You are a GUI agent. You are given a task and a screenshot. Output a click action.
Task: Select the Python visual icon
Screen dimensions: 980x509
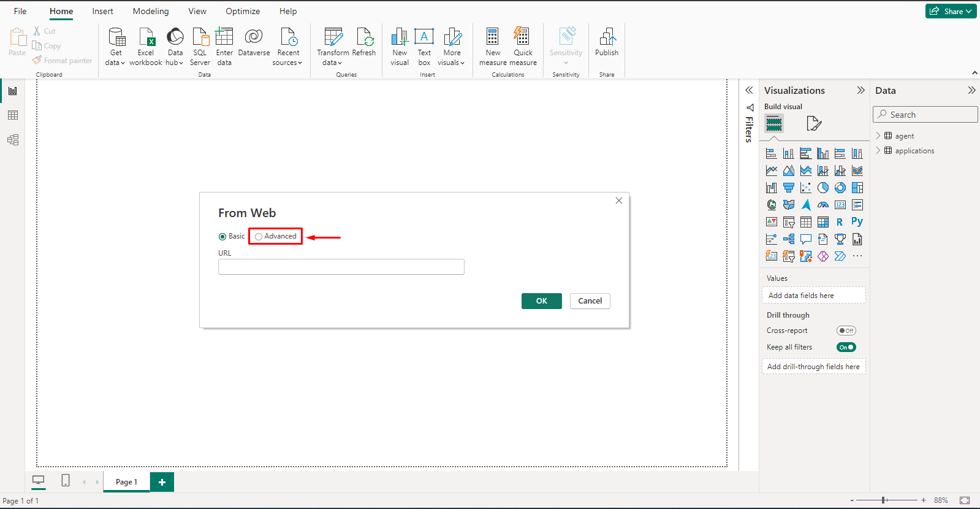coord(857,222)
